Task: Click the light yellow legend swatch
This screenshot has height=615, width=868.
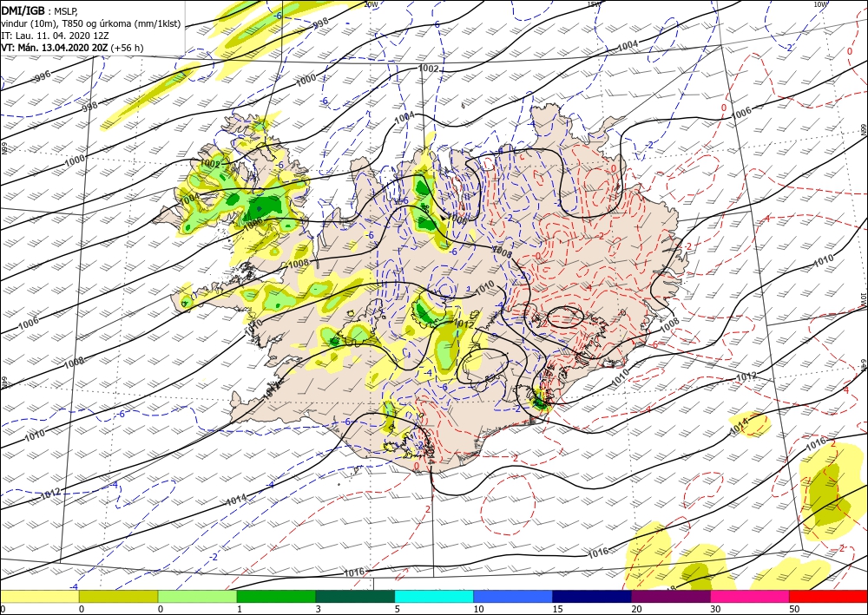Action: pyautogui.click(x=39, y=596)
